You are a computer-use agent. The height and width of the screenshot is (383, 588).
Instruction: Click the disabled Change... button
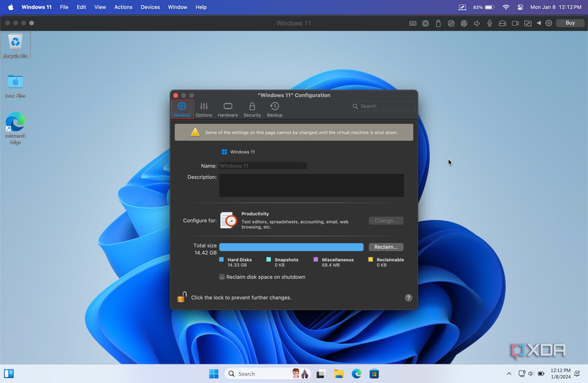(x=386, y=220)
